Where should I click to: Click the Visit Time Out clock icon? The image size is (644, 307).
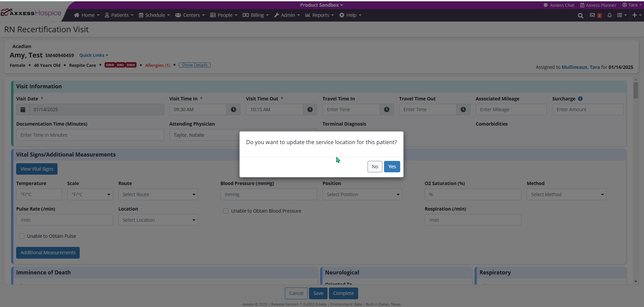pyautogui.click(x=310, y=109)
